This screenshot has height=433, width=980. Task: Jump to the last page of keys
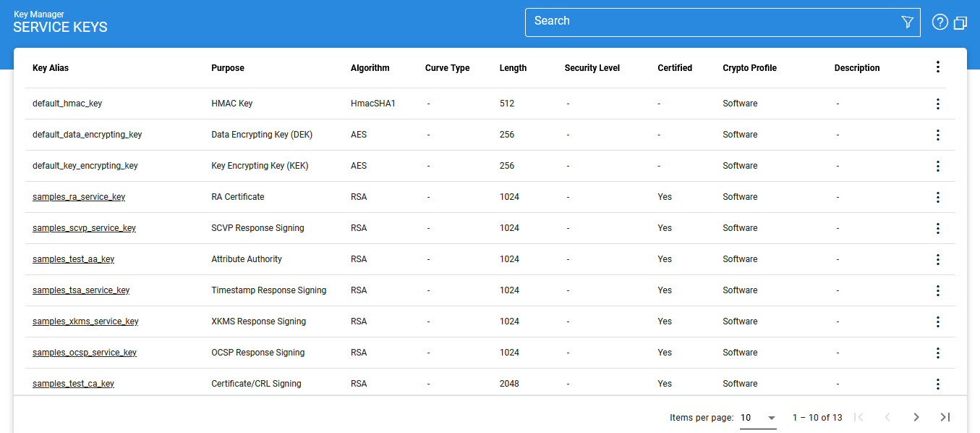point(945,417)
